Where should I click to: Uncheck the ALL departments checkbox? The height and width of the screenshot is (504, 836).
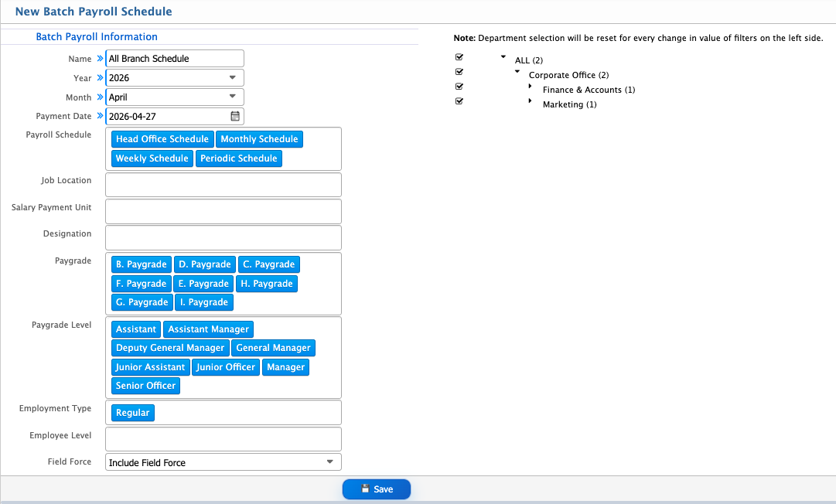tap(459, 57)
